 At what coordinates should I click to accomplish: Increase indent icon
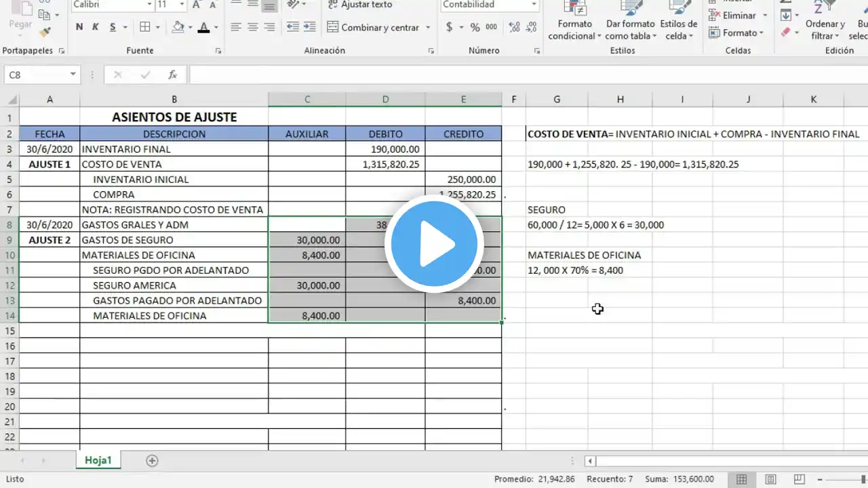coord(310,27)
